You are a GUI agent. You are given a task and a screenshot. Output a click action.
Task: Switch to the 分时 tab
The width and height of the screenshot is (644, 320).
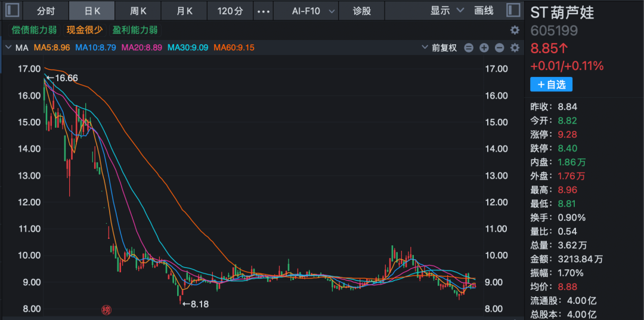coord(45,11)
